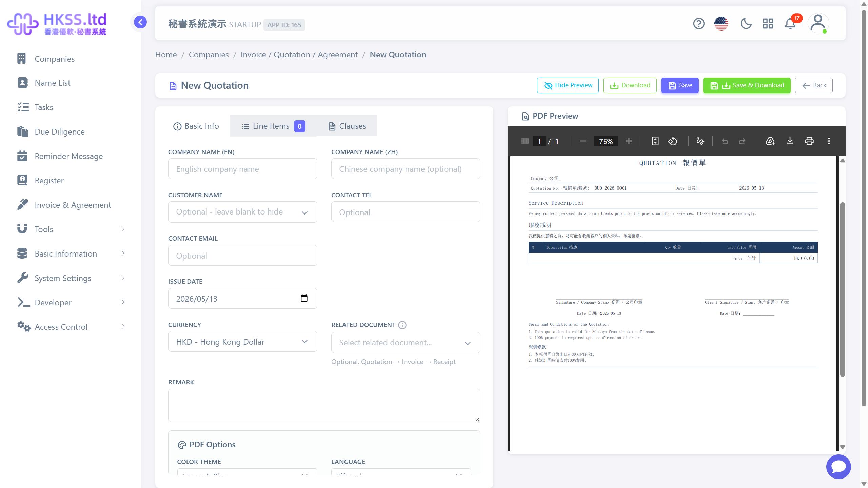Open the PDF Language dropdown
This screenshot has height=488, width=868.
pyautogui.click(x=401, y=472)
